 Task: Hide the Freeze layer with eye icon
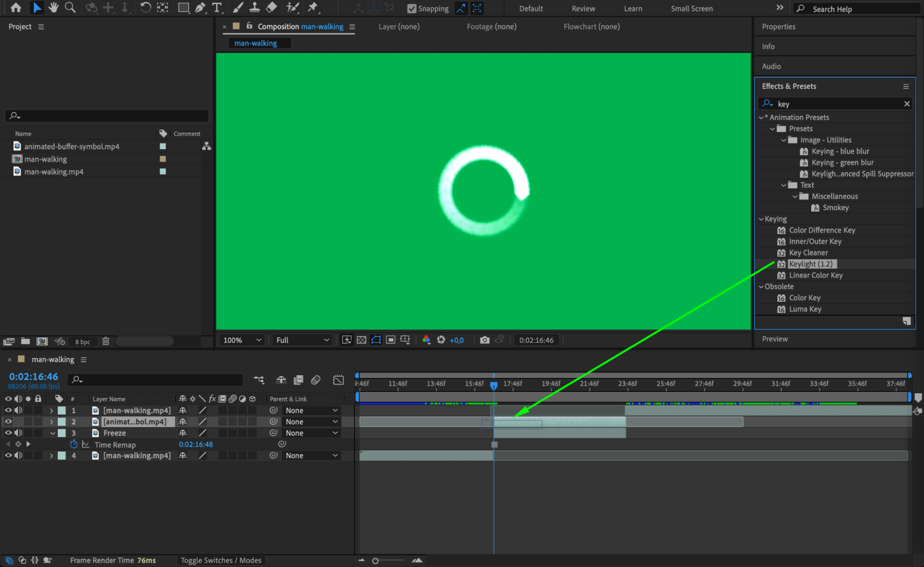tap(8, 433)
